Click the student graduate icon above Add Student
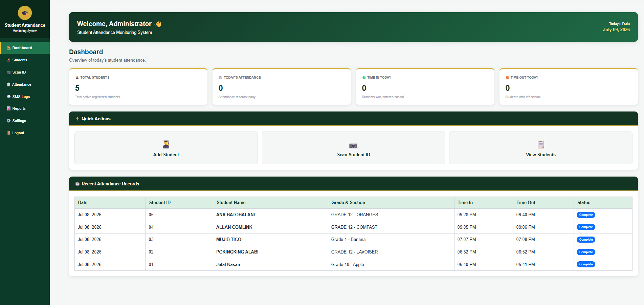 (166, 145)
